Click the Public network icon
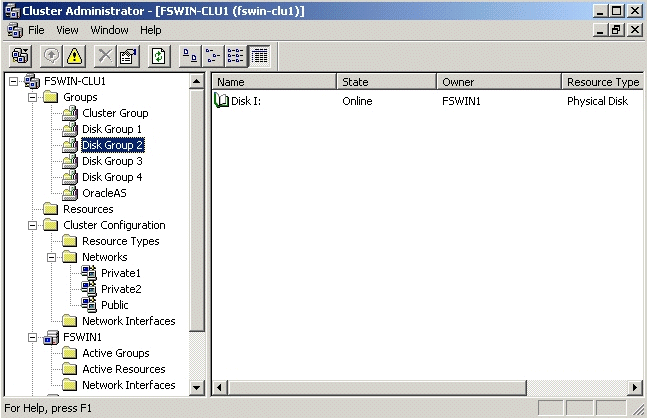647x418 pixels. coord(89,305)
